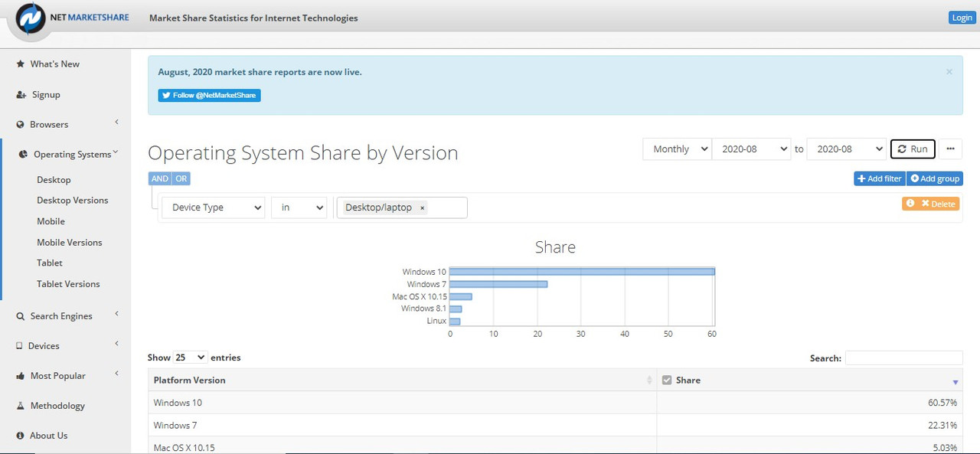Click the Windows 8.1 chart bar
Image resolution: width=980 pixels, height=454 pixels.
click(x=456, y=309)
